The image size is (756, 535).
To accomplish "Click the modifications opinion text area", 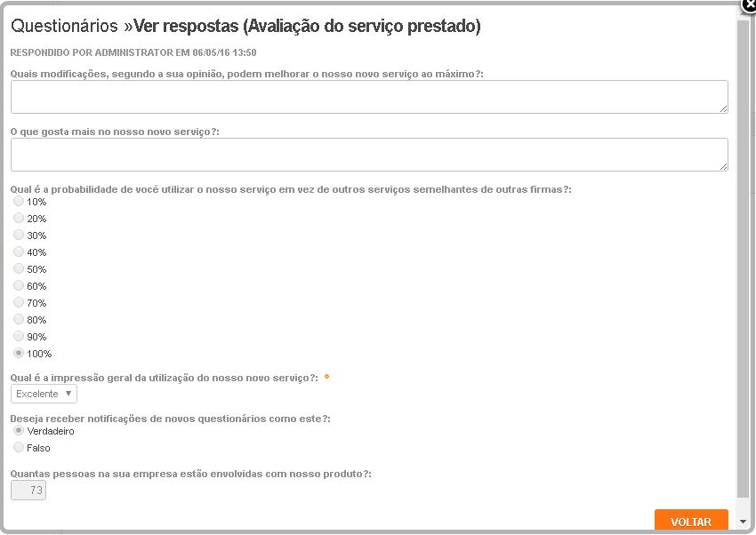I will tap(369, 97).
